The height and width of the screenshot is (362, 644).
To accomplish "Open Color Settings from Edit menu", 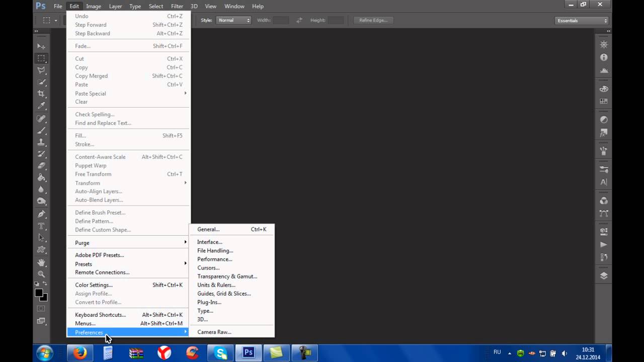I will [129, 285].
